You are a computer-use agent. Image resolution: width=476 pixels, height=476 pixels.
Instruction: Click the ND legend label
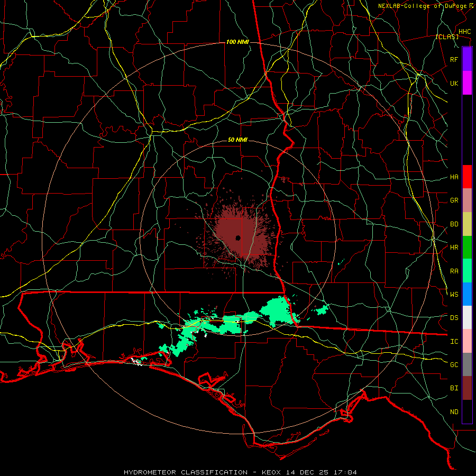click(454, 412)
